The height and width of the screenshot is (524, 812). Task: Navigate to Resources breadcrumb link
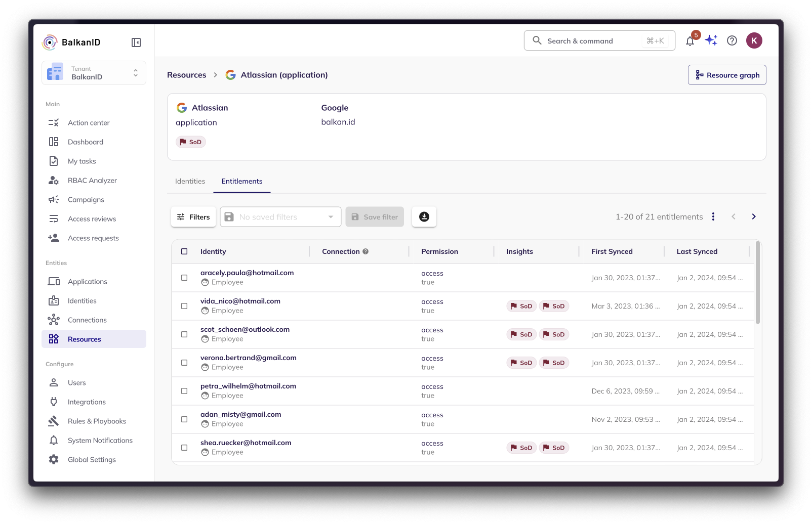click(187, 75)
